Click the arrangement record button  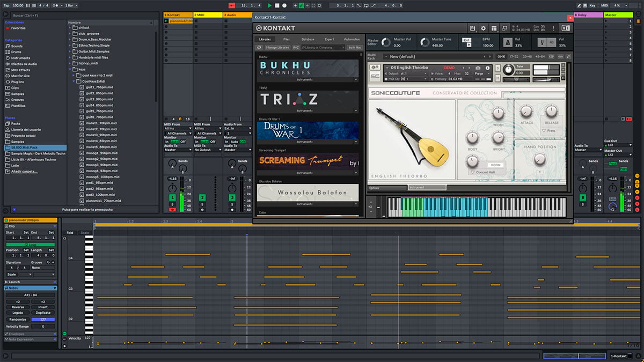(x=284, y=5)
